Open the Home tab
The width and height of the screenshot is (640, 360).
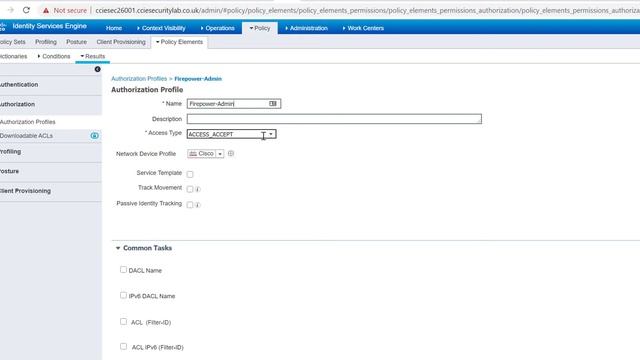[114, 28]
